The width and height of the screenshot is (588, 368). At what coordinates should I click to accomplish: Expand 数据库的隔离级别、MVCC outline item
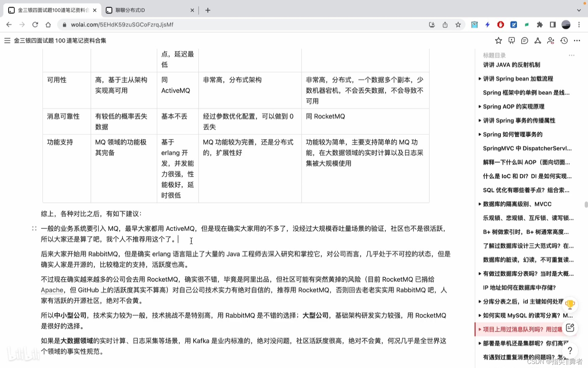pos(480,204)
